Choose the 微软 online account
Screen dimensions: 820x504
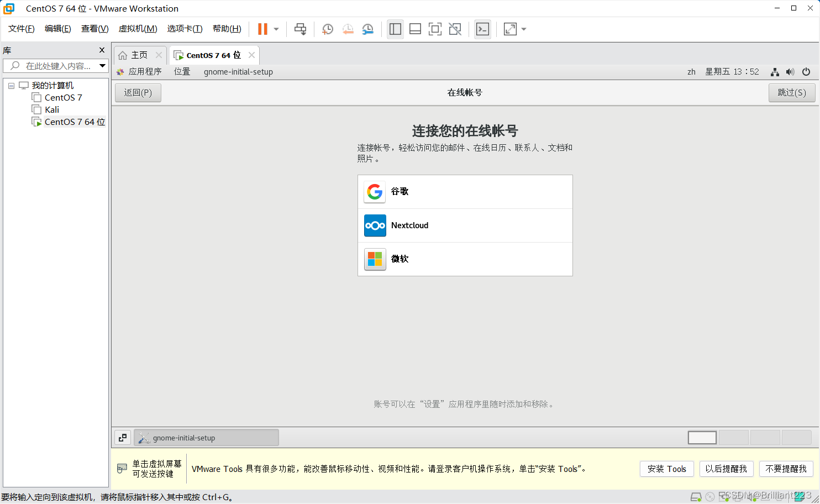click(465, 259)
